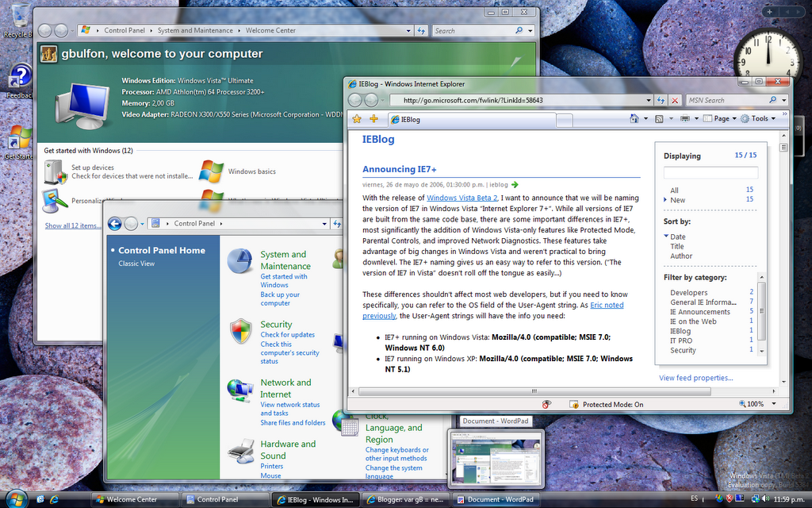This screenshot has height=508, width=812.
Task: Click the category filter list scrollbar
Action: point(762,313)
